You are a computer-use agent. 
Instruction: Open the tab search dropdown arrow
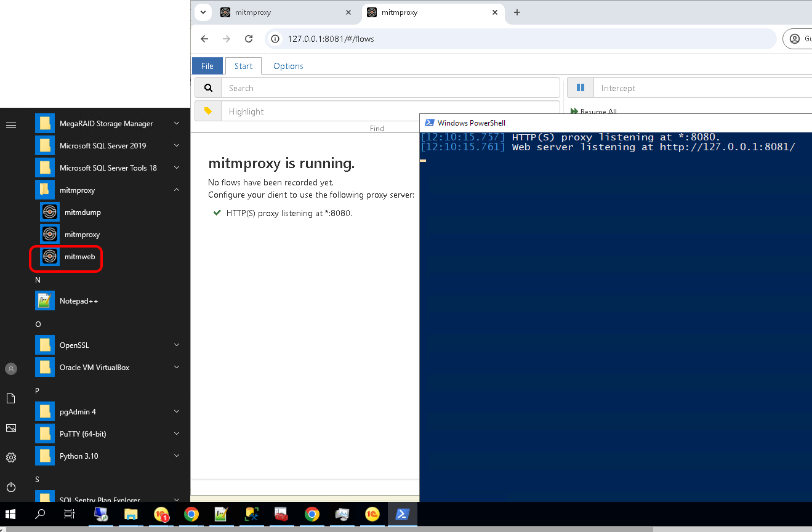(x=203, y=12)
